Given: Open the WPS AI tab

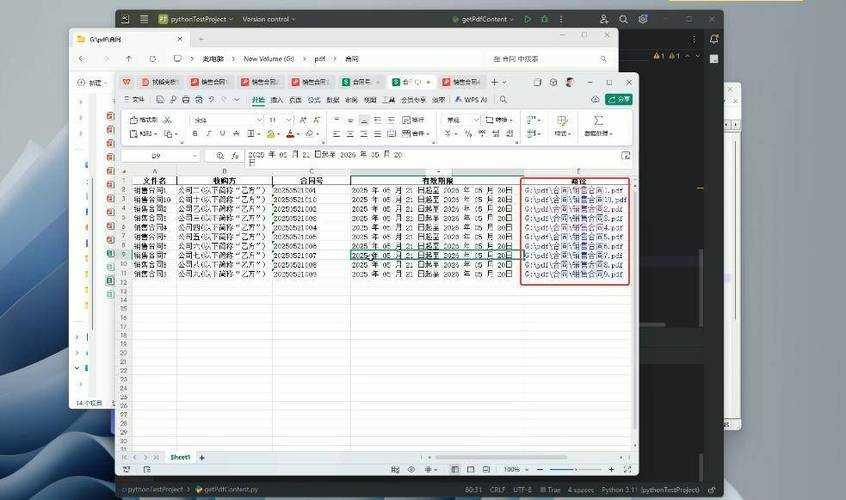Looking at the screenshot, I should (470, 100).
